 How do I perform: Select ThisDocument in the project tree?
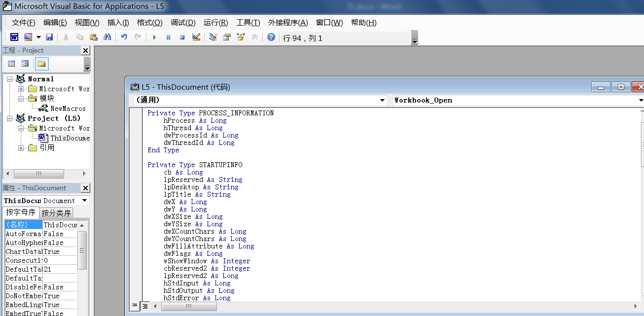click(x=70, y=138)
